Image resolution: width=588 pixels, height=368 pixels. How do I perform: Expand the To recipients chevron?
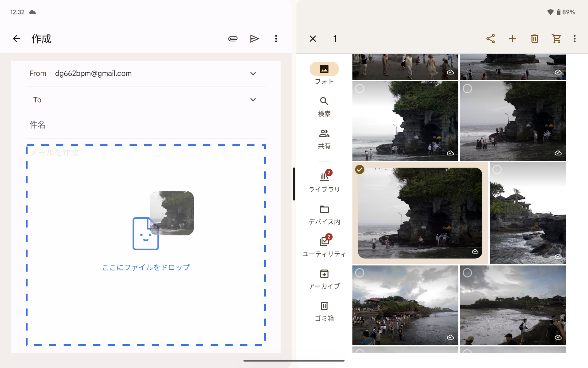tap(253, 100)
